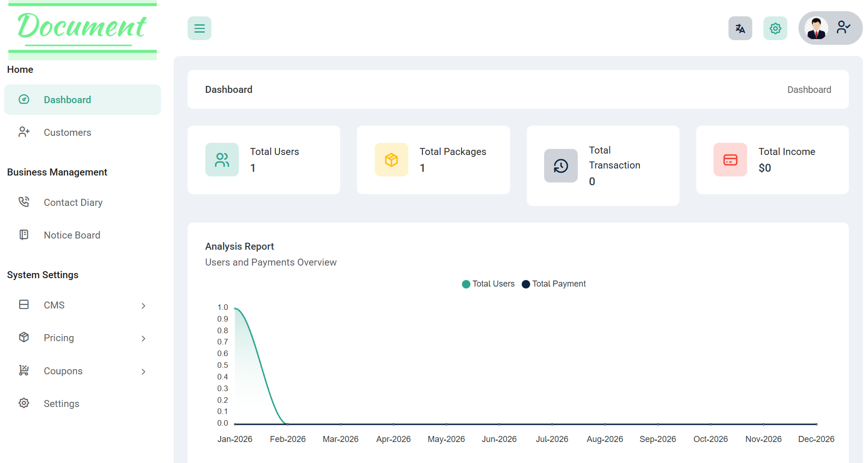Click the hamburger menu icon to collapse sidebar
868x463 pixels.
click(199, 28)
